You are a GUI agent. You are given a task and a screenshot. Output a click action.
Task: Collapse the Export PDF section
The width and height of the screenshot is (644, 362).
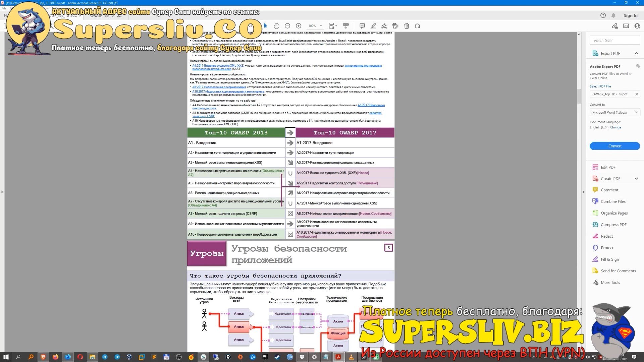pos(636,53)
